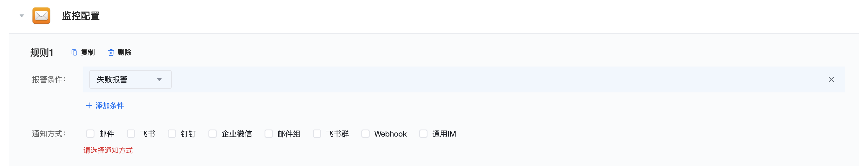Viewport: 868px width, 166px height.
Task: Check the 飞书群 option
Action: pyautogui.click(x=317, y=134)
